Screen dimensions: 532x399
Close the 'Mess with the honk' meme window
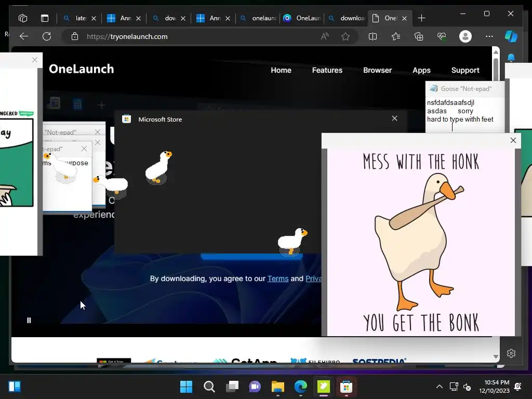pyautogui.click(x=513, y=140)
